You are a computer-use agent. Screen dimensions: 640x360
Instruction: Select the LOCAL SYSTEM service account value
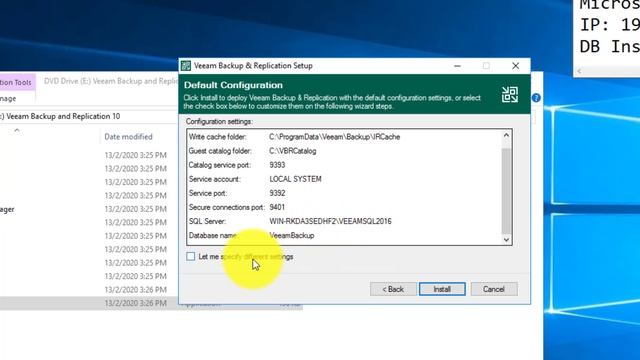coord(296,179)
